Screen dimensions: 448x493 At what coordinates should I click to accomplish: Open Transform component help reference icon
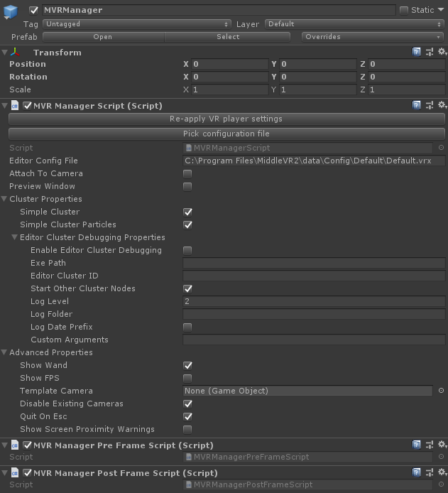click(x=416, y=52)
